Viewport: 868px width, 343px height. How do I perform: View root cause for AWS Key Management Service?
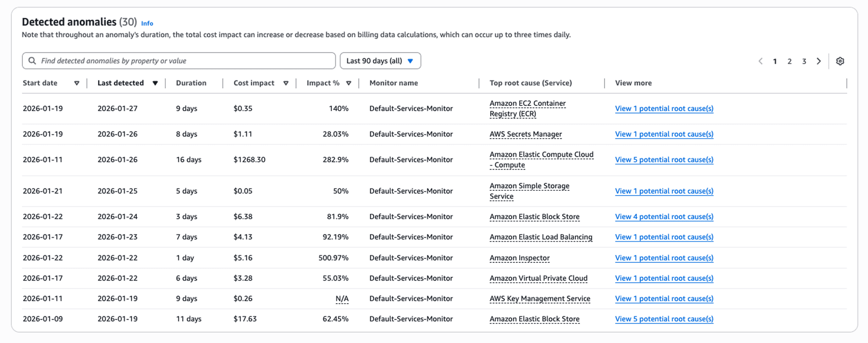[664, 298]
